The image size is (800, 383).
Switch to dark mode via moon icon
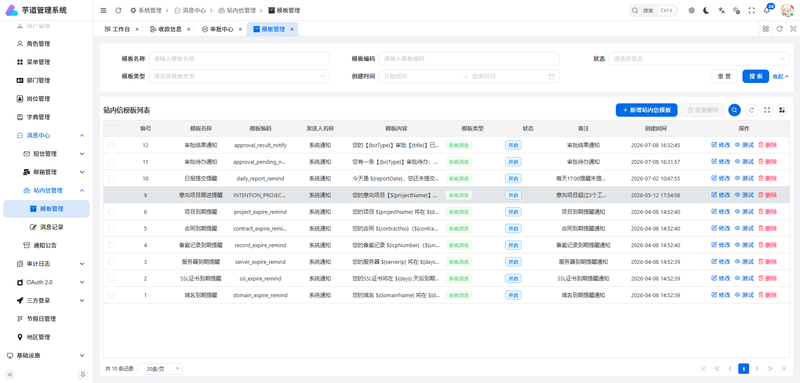707,10
